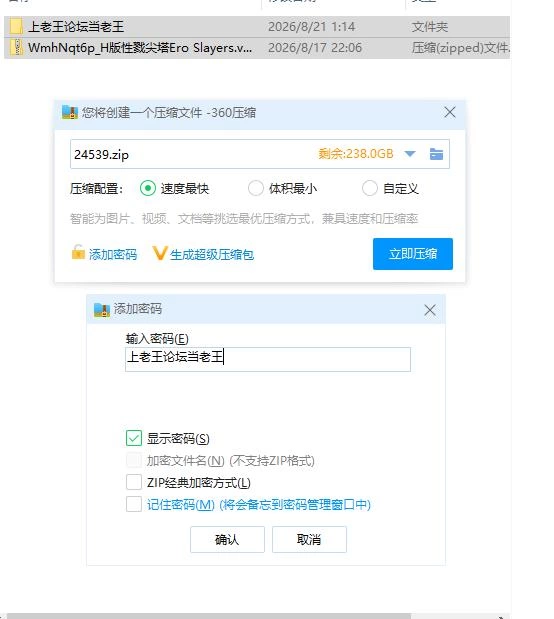Cancel password dialog with 取消
Image resolution: width=554 pixels, height=619 pixels.
point(309,539)
